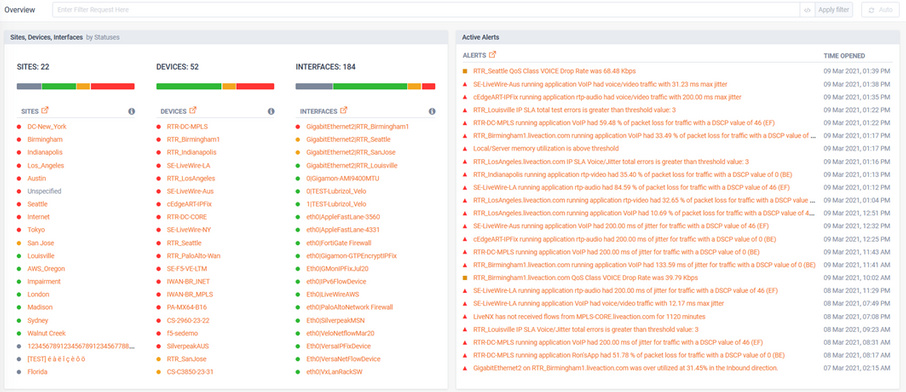
Task: Focus the Enter Filter Request Here field
Action: click(x=426, y=10)
